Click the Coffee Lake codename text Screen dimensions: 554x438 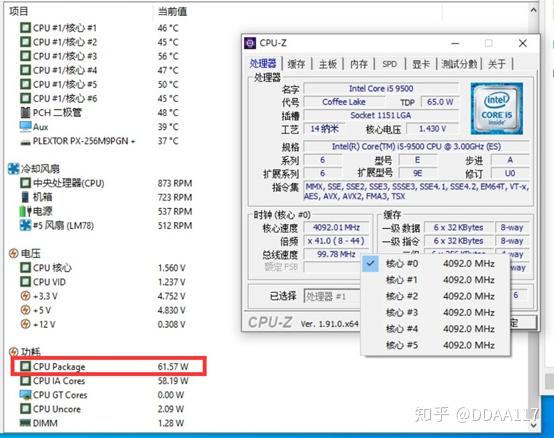344,102
